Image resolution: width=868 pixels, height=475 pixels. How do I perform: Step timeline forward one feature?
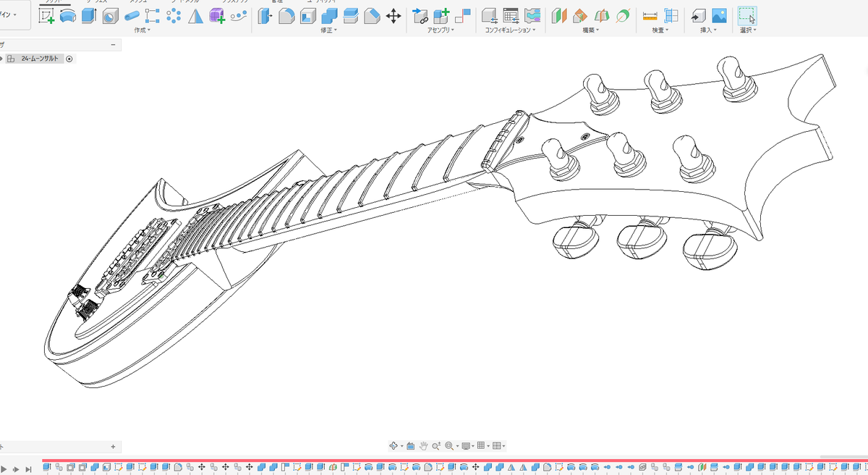pyautogui.click(x=17, y=470)
